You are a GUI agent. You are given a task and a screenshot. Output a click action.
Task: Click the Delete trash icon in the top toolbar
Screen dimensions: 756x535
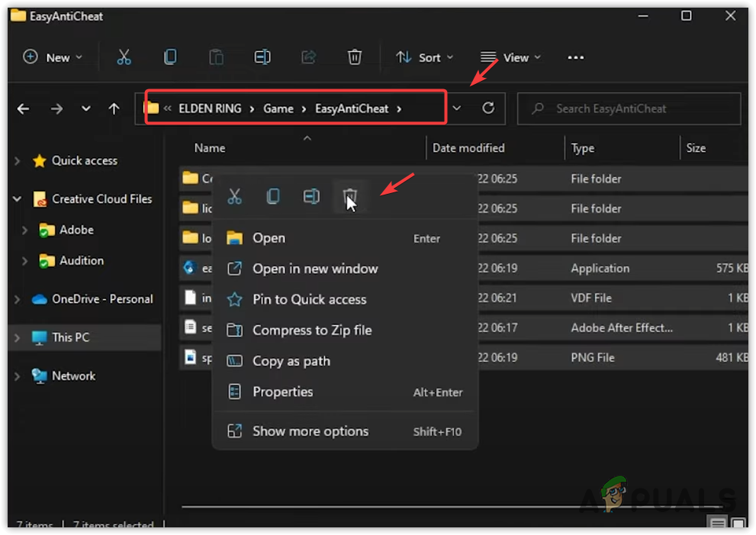click(355, 57)
